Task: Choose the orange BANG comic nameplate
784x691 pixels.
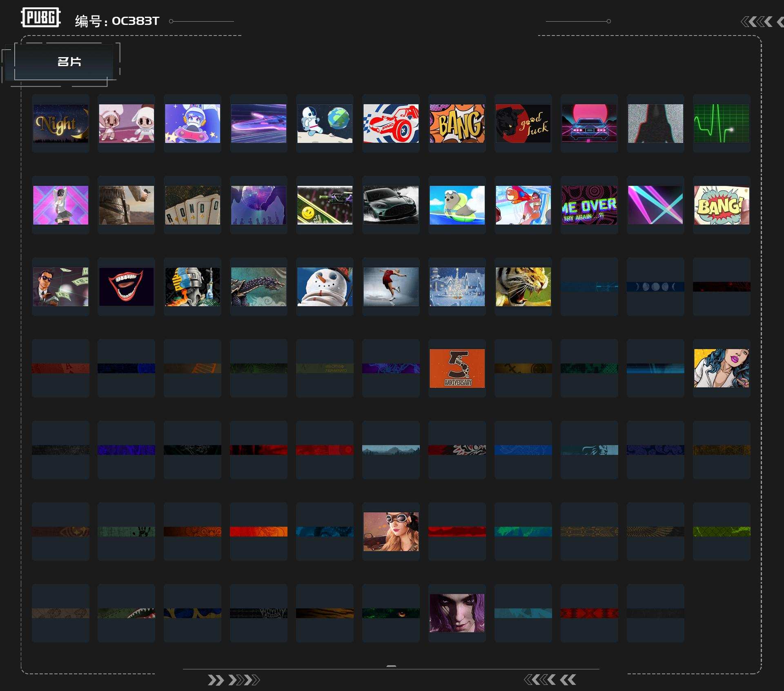Action: [457, 123]
